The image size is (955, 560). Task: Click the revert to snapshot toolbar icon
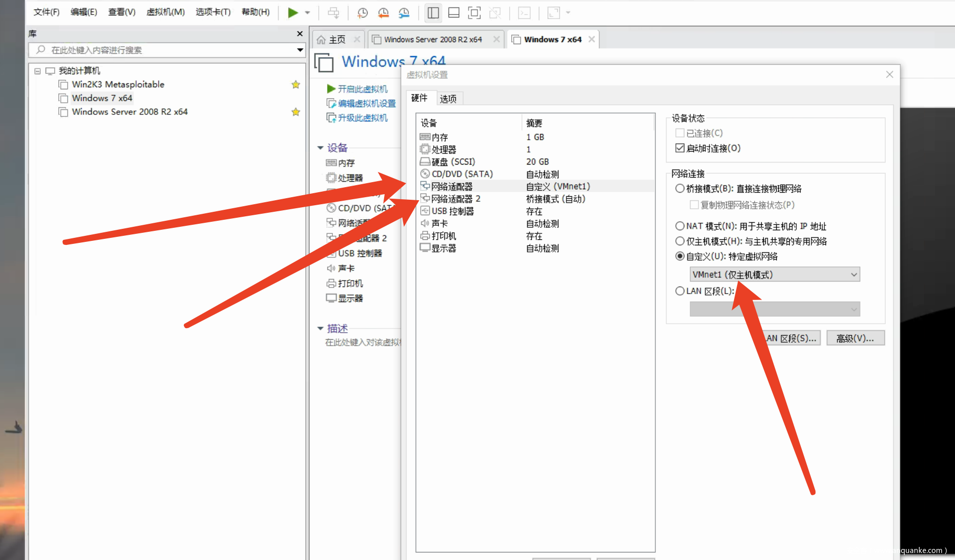pyautogui.click(x=383, y=13)
